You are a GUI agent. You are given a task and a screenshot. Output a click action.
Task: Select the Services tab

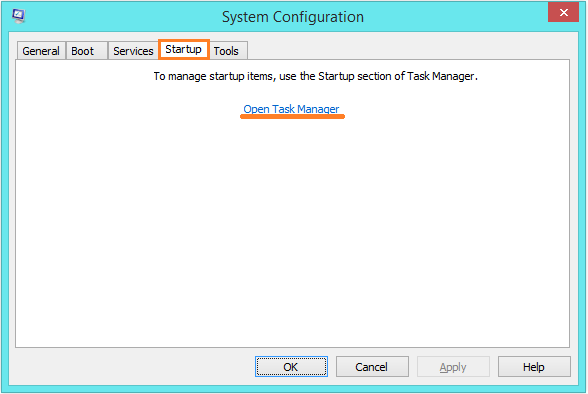[x=133, y=51]
